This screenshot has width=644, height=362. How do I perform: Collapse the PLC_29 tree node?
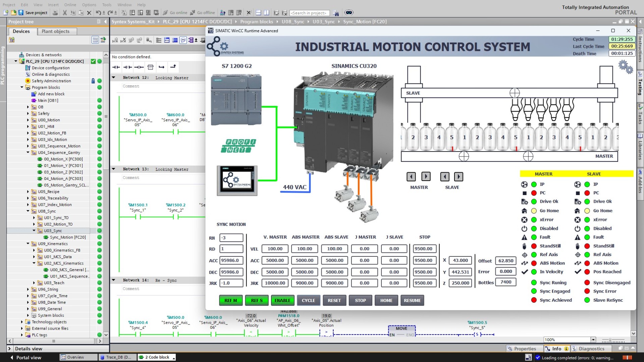[16, 61]
